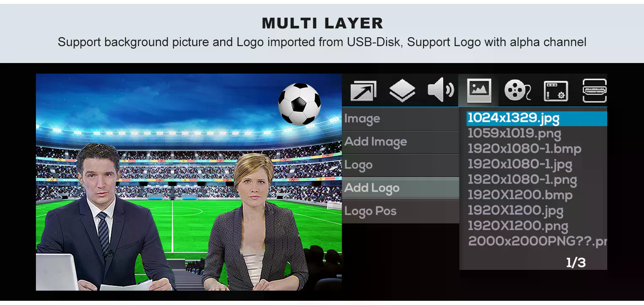The width and height of the screenshot is (644, 305).
Task: Choose the 1920x1080-1.bmp file
Action: [x=524, y=149]
